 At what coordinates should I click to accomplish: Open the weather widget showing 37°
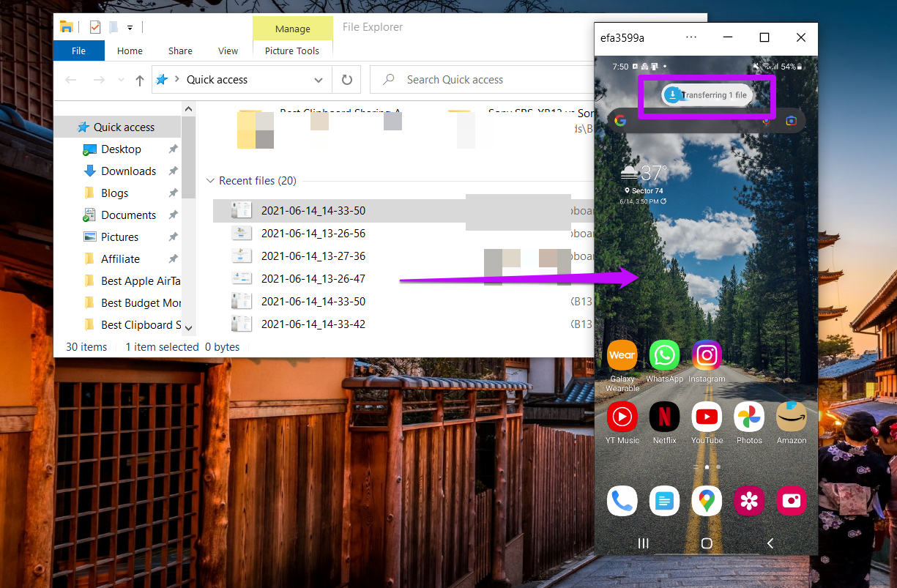[645, 183]
